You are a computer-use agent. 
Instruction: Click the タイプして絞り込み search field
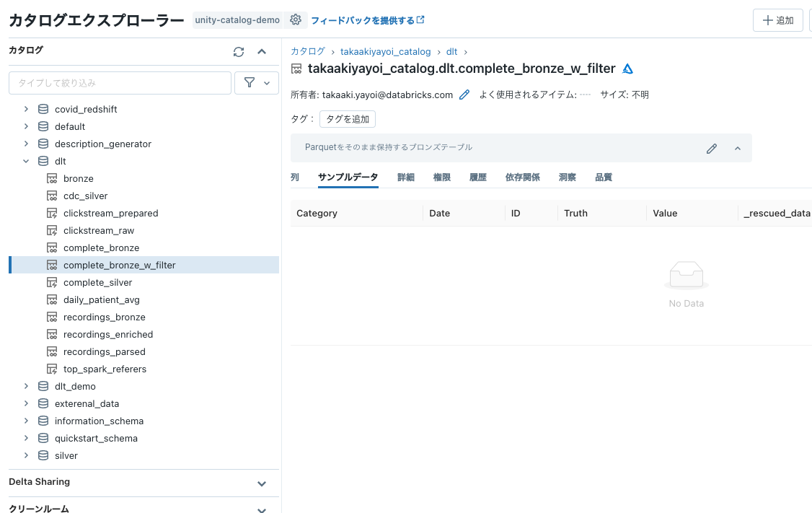(x=120, y=82)
